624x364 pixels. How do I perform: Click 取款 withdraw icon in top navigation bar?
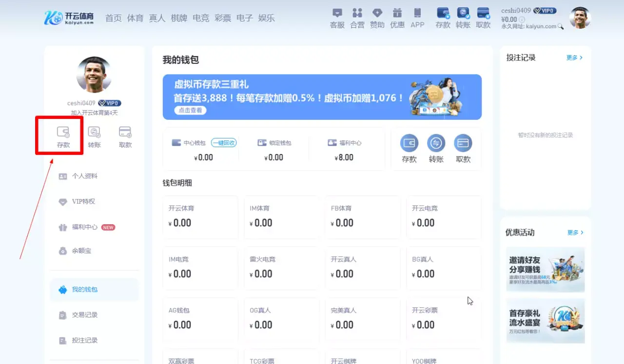(483, 13)
